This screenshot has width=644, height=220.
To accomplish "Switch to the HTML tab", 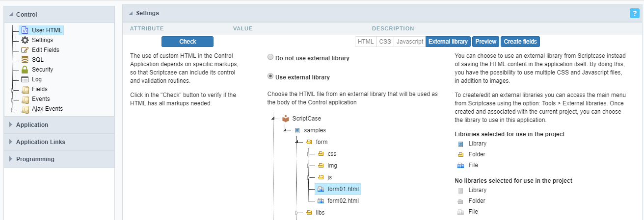I will pyautogui.click(x=366, y=42).
